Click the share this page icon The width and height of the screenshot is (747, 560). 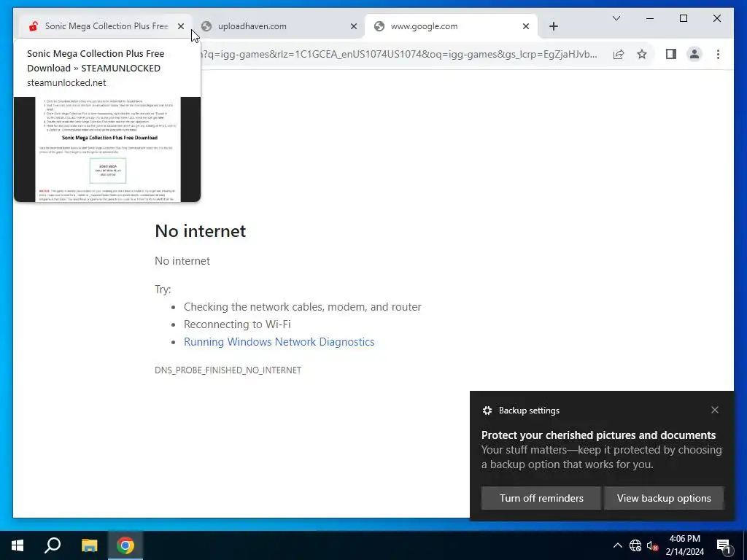click(619, 54)
